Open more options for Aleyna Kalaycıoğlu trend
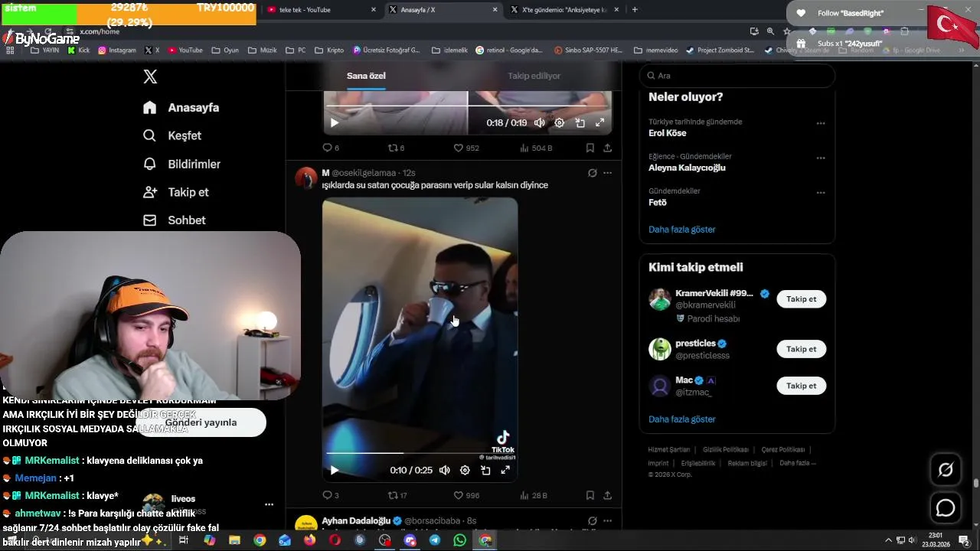 pyautogui.click(x=821, y=158)
